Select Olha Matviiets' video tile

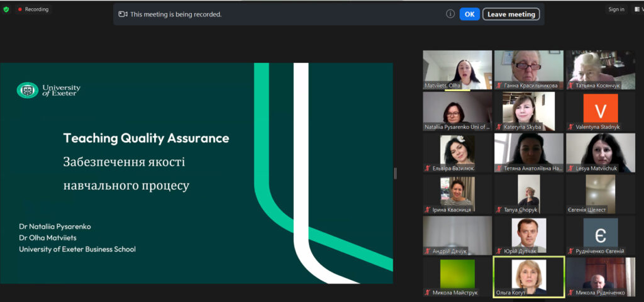coord(457,69)
